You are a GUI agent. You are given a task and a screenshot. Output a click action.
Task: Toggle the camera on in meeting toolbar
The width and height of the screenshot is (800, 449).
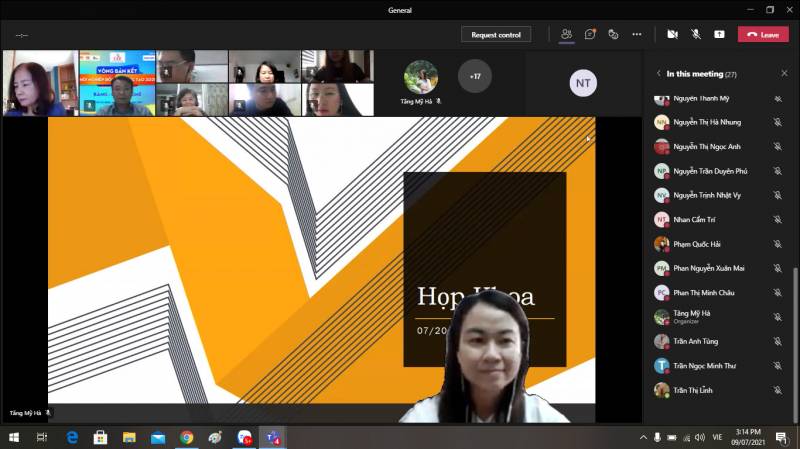[672, 34]
